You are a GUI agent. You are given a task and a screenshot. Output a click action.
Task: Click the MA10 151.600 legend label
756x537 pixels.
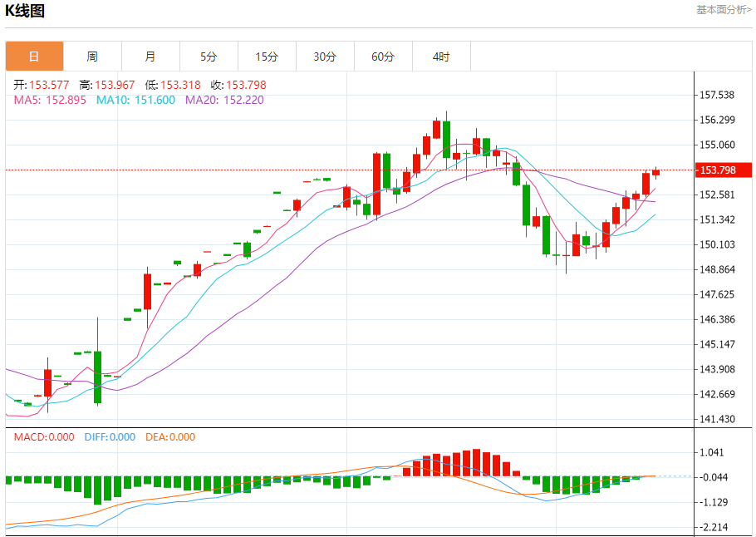pos(135,100)
